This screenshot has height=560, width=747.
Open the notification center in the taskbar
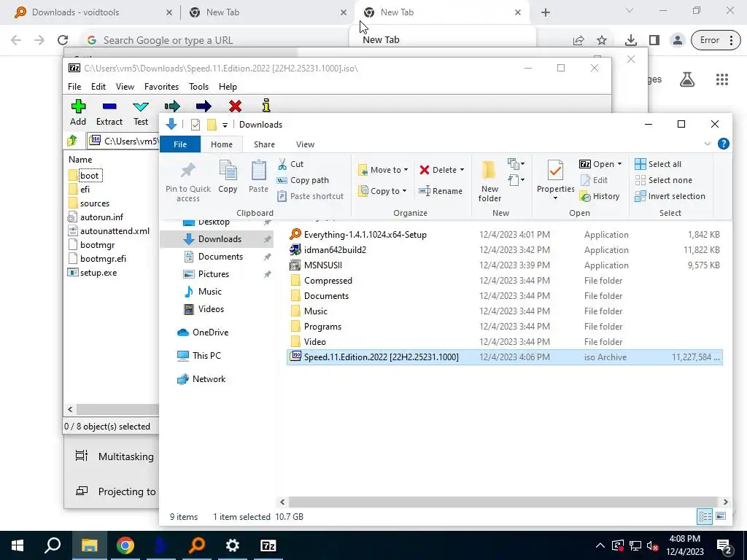click(724, 546)
